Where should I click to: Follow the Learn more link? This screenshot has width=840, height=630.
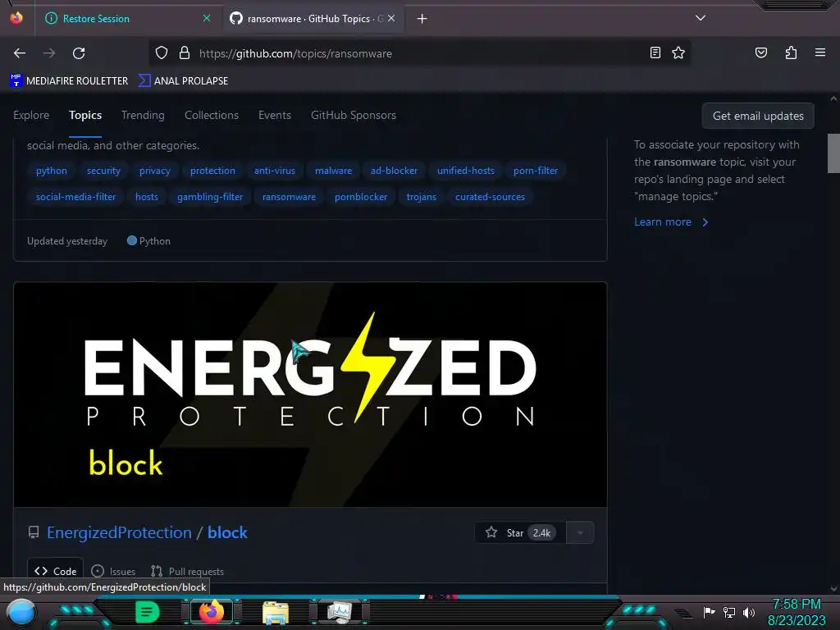tap(671, 221)
